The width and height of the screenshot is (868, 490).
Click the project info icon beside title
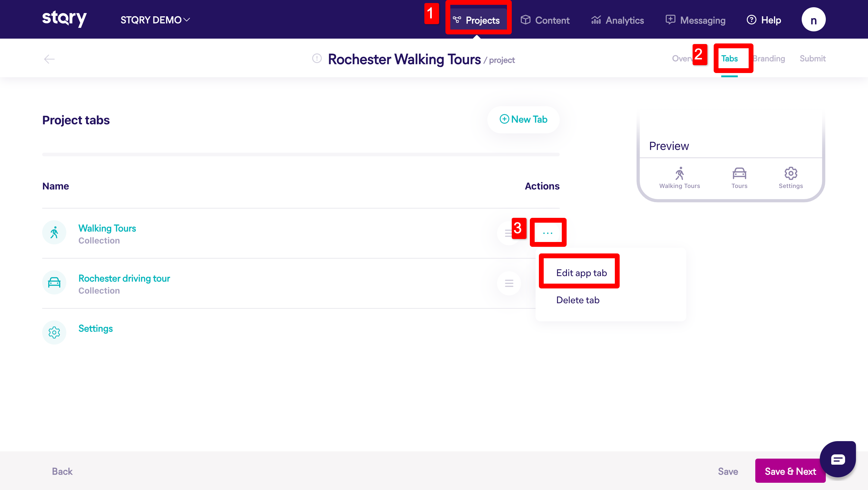pos(317,58)
